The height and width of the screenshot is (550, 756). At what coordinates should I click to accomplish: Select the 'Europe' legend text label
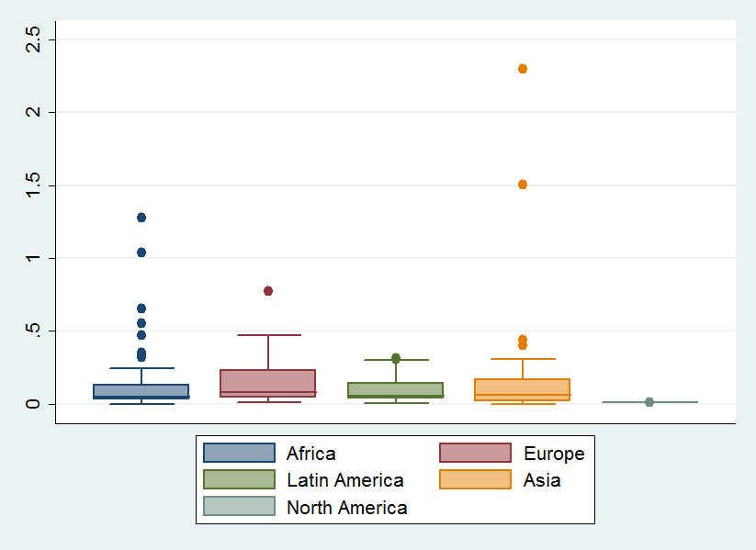554,454
